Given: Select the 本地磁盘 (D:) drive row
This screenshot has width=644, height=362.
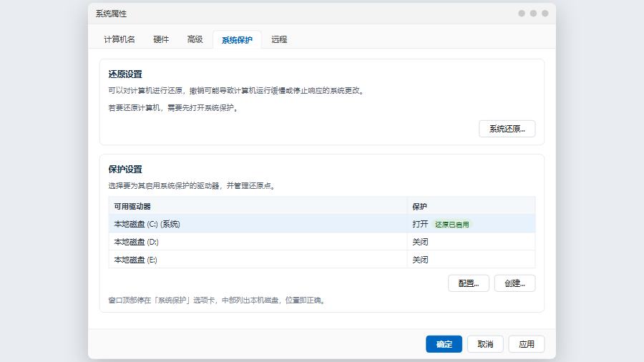Looking at the screenshot, I should [x=321, y=242].
